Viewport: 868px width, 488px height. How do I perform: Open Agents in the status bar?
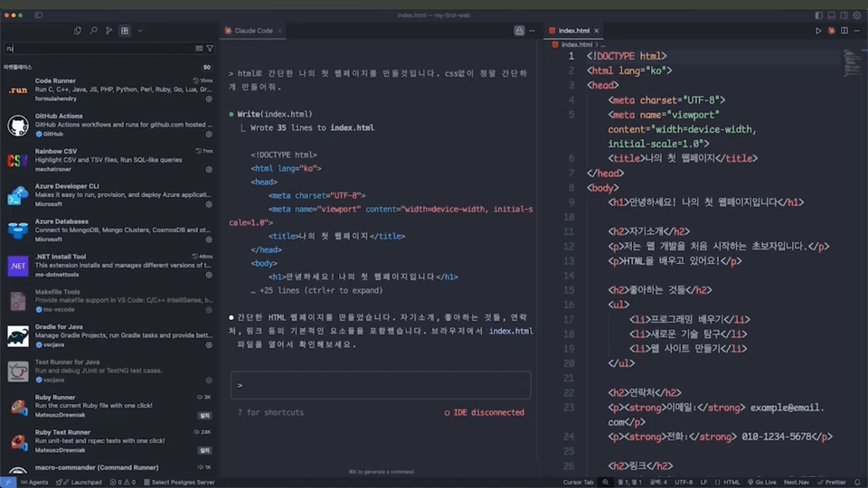click(34, 483)
